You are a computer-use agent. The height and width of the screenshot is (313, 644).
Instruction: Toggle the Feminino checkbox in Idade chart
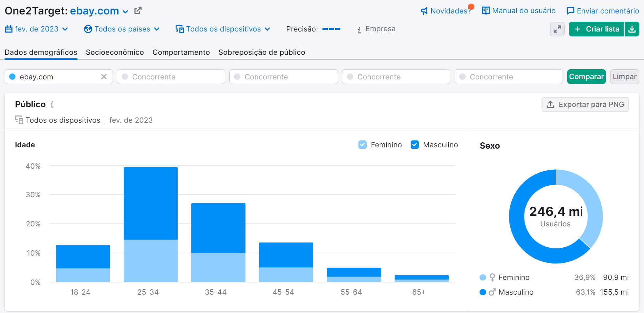point(362,145)
